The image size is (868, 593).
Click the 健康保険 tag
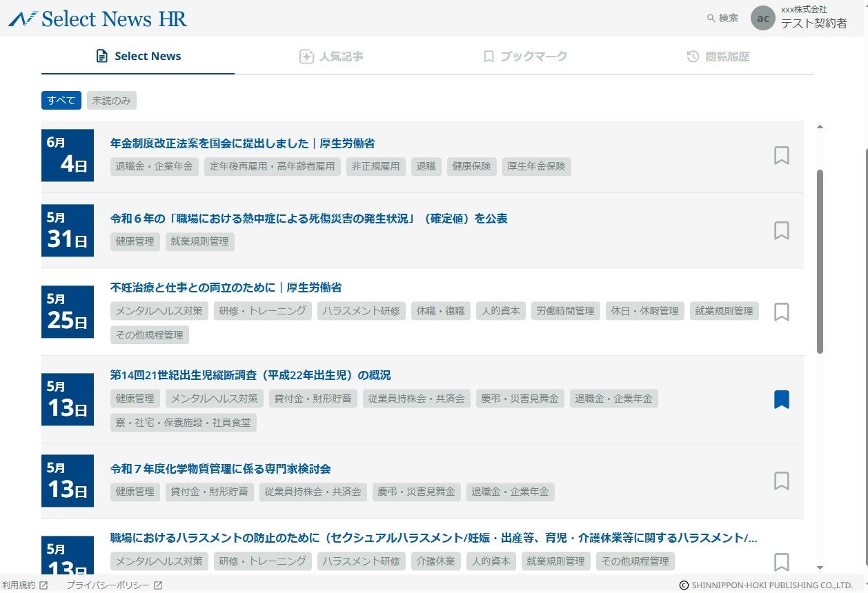472,166
